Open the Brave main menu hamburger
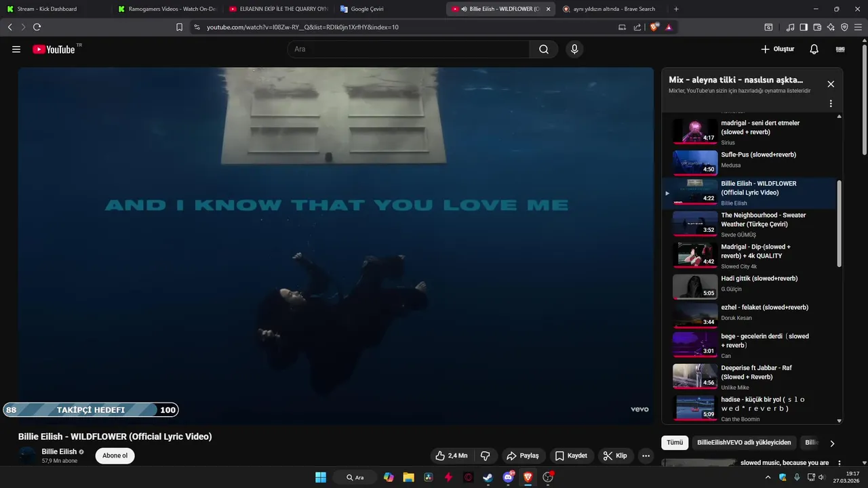This screenshot has height=488, width=868. click(859, 27)
